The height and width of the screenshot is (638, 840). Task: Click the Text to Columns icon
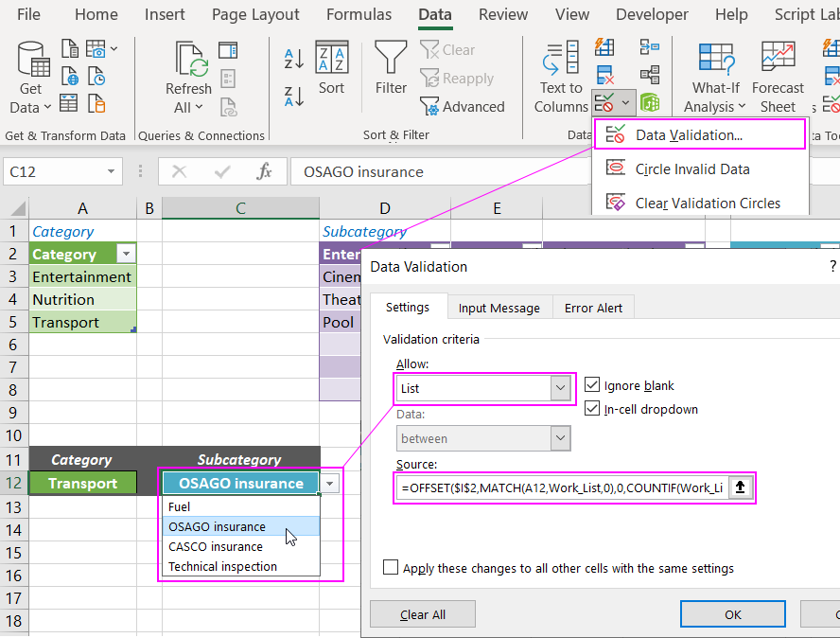pos(561,62)
